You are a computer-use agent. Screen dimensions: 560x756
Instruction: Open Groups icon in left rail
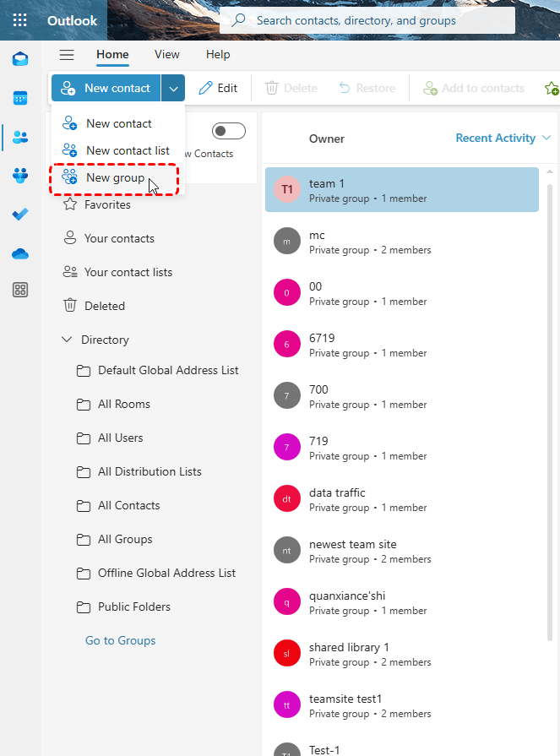pos(20,176)
